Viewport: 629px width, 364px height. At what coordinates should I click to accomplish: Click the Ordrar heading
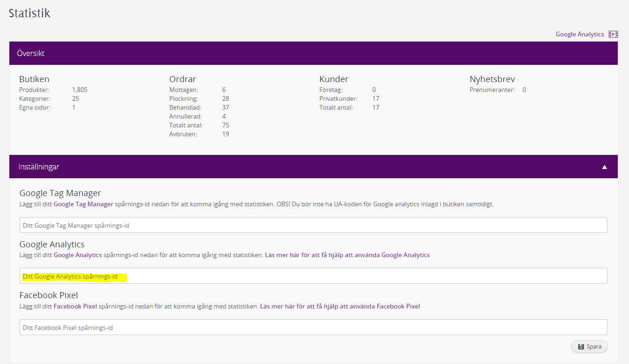tap(183, 79)
